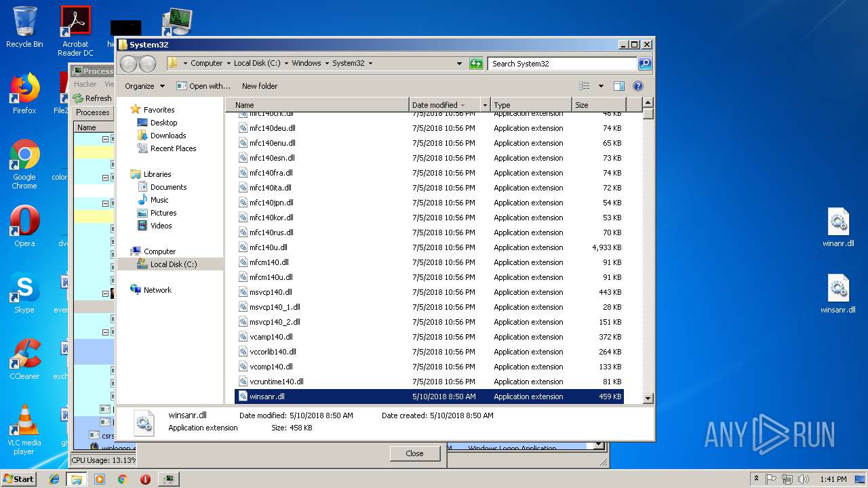This screenshot has width=868, height=488.
Task: Select Processes tab in Process Hacker
Action: 93,113
